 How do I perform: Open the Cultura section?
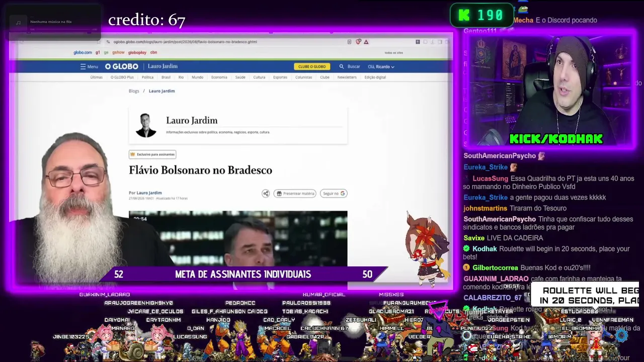coord(259,77)
